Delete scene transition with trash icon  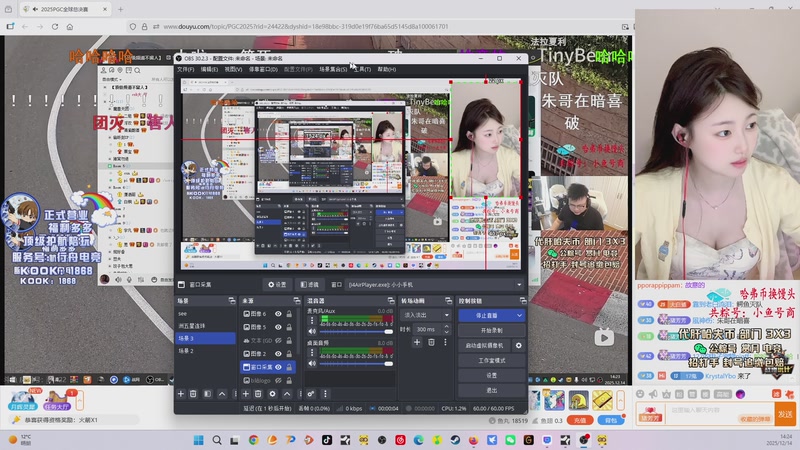coord(431,342)
